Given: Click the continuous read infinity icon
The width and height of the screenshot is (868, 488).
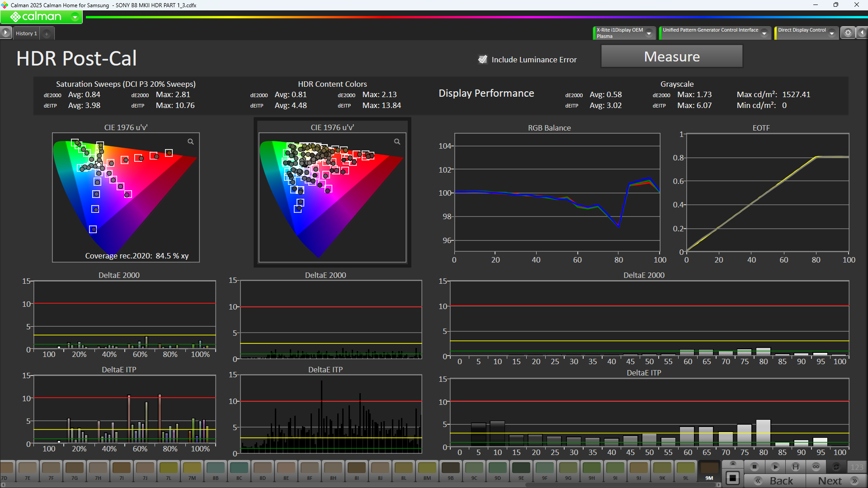Looking at the screenshot, I should point(816,467).
